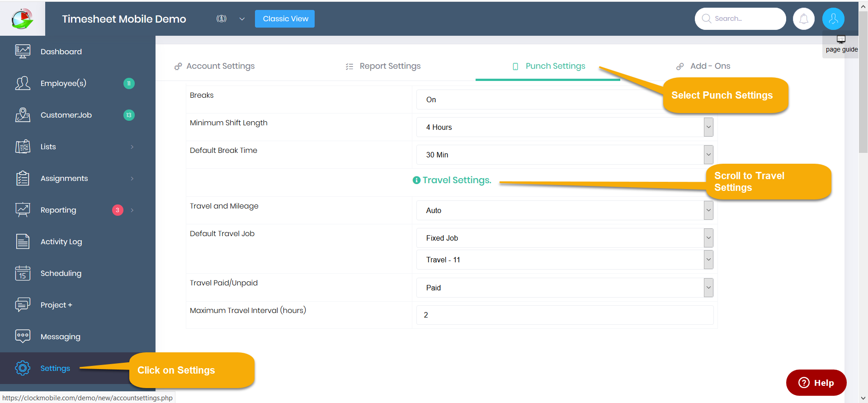Click the currency icon in header
Screen dimensions: 868x403
[221, 19]
